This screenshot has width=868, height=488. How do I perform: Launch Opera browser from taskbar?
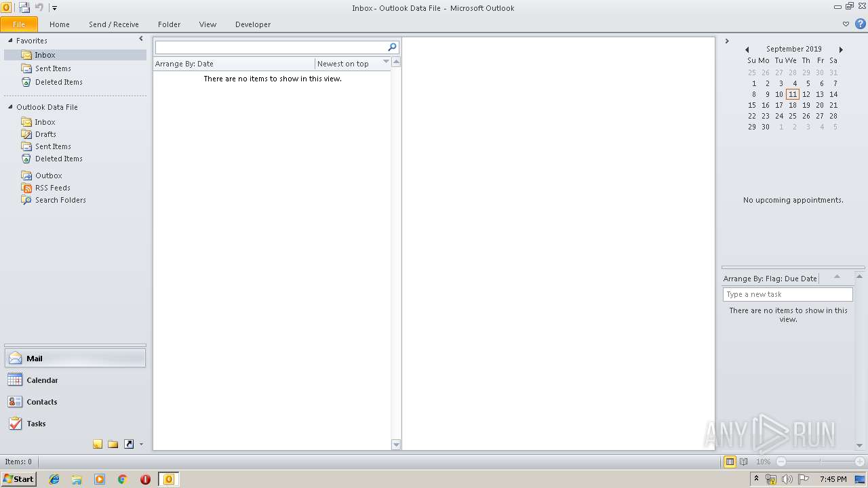(145, 479)
